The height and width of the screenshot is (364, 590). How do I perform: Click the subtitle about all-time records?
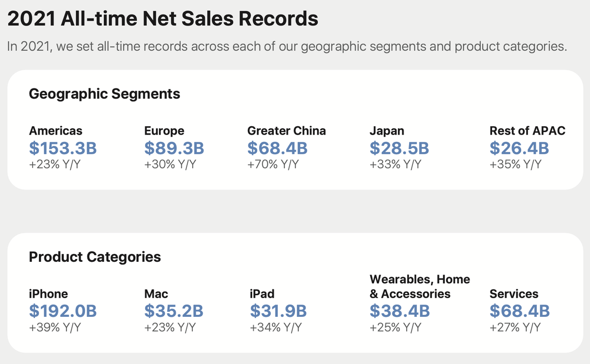tap(288, 47)
